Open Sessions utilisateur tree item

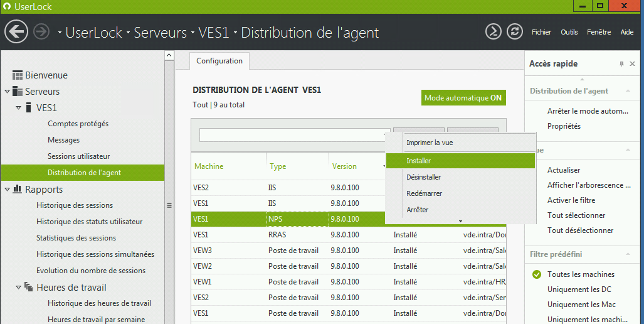pos(79,156)
